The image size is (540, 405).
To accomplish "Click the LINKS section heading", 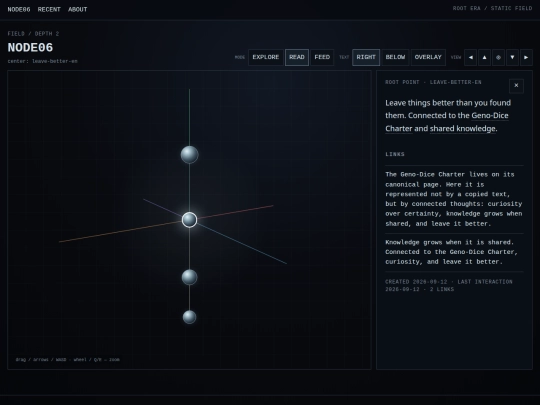I will click(x=395, y=154).
